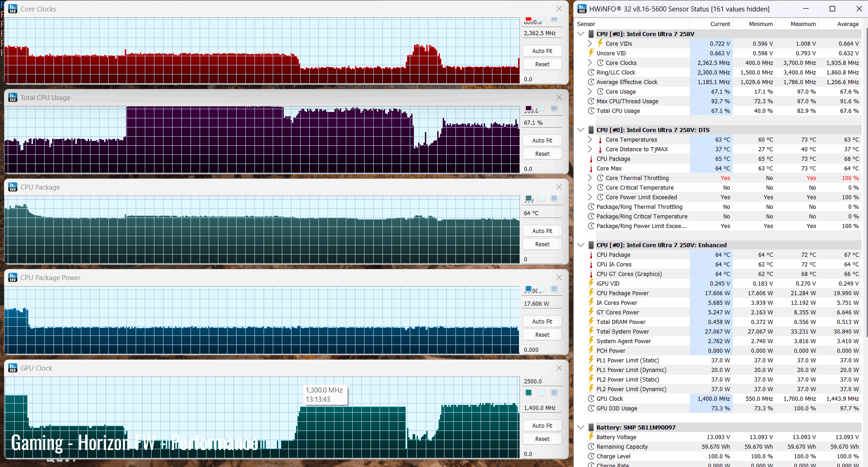The width and height of the screenshot is (868, 467).
Task: Sort by the Maximum column header
Action: click(797, 24)
